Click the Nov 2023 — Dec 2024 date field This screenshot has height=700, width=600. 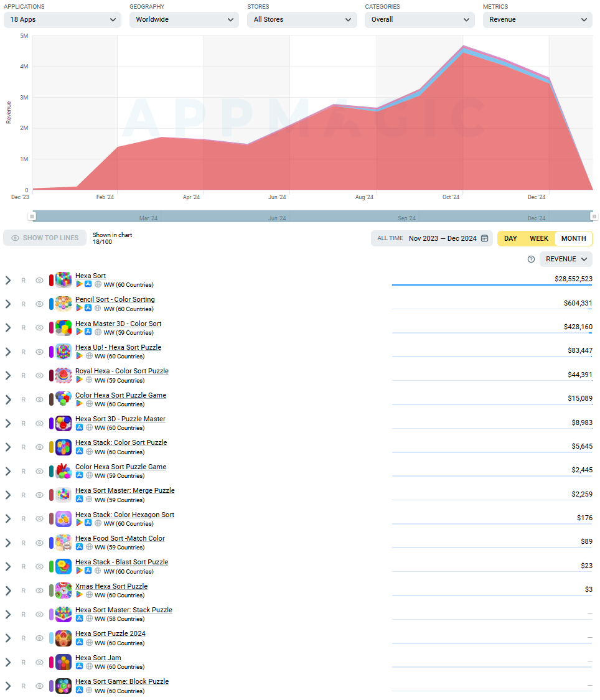[x=443, y=238]
